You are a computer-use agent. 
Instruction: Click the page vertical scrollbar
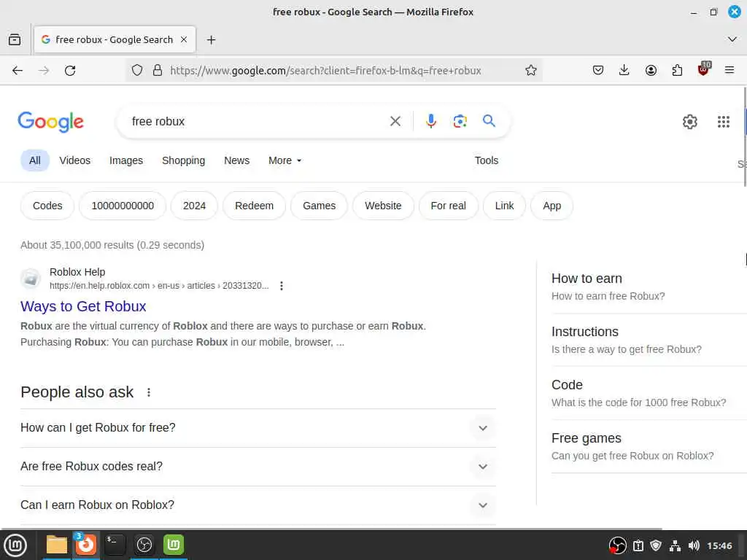(745, 137)
